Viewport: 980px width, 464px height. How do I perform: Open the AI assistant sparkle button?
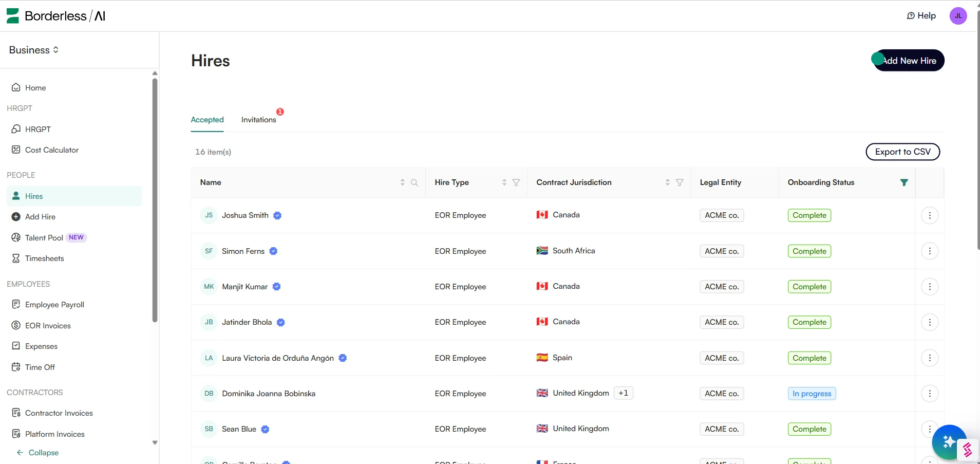pos(949,442)
